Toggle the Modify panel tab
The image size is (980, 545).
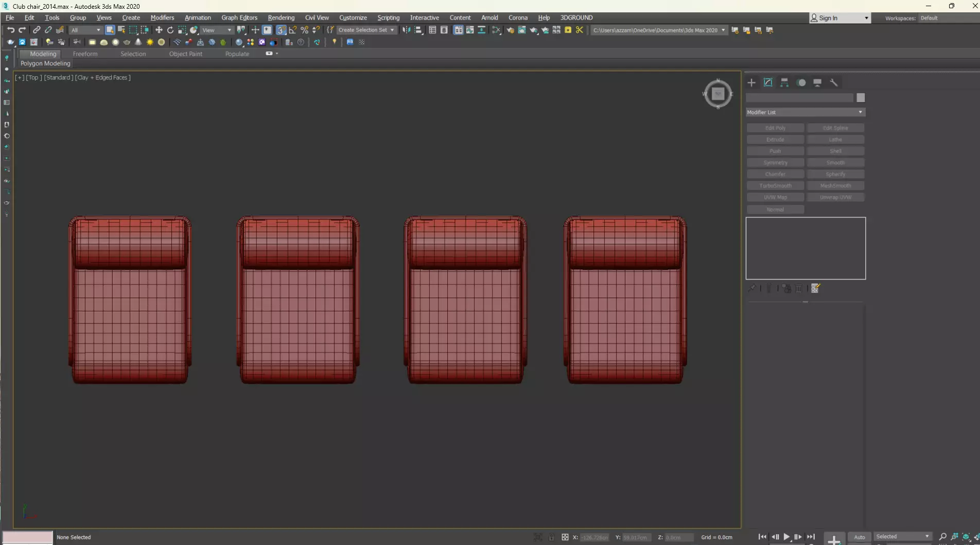tap(768, 82)
